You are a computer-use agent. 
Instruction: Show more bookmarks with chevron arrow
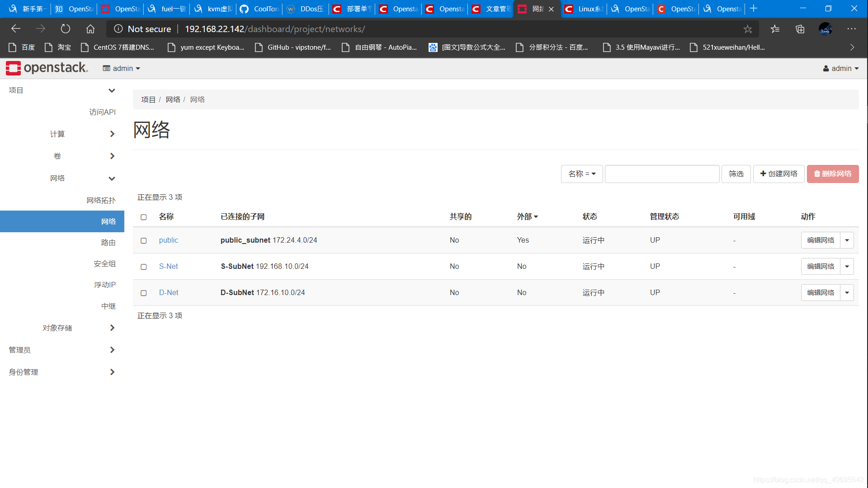point(852,47)
